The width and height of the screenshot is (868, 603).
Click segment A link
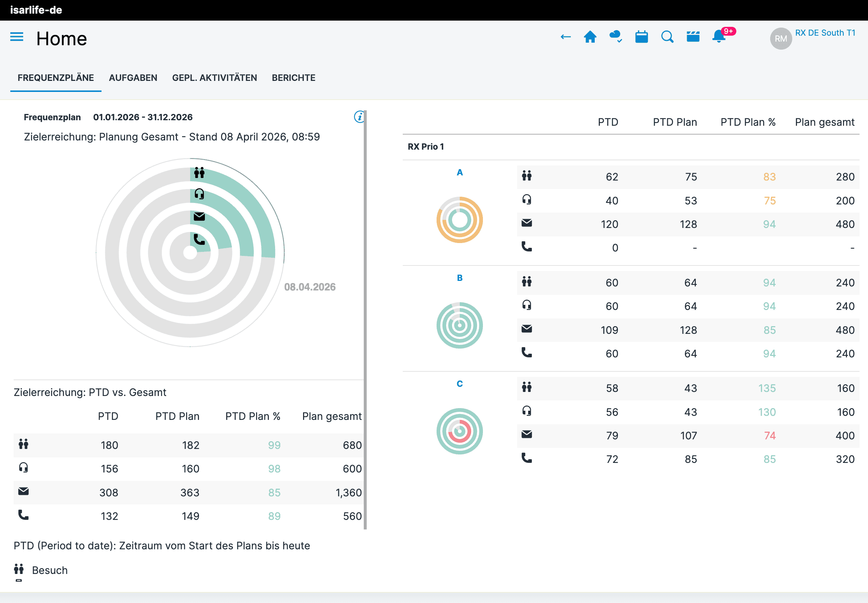pyautogui.click(x=459, y=173)
